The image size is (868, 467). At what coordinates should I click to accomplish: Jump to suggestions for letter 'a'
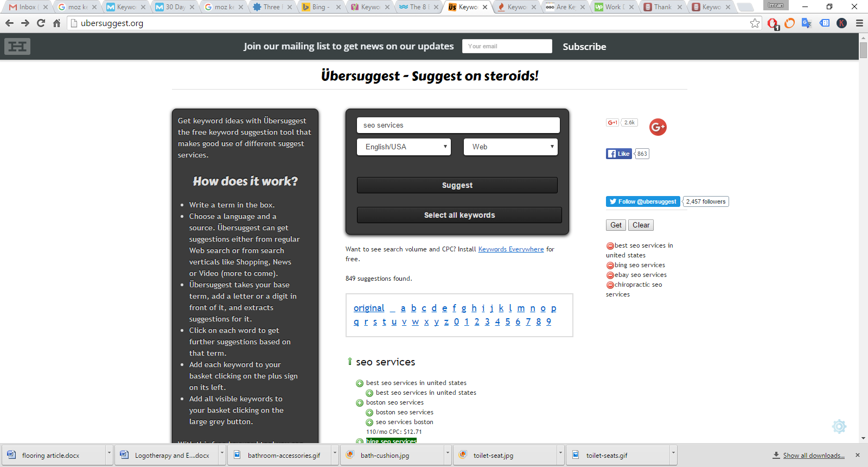coord(403,308)
